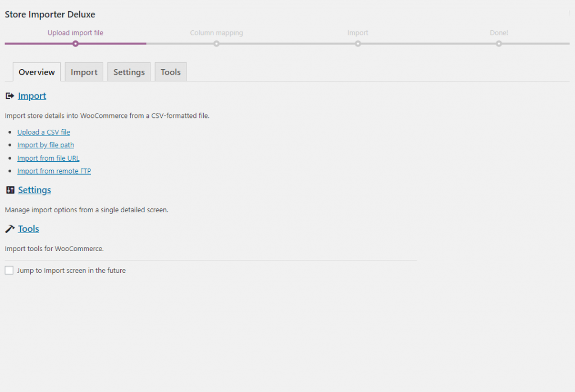The image size is (575, 392).
Task: Click the Import section arrow icon
Action: tap(10, 96)
